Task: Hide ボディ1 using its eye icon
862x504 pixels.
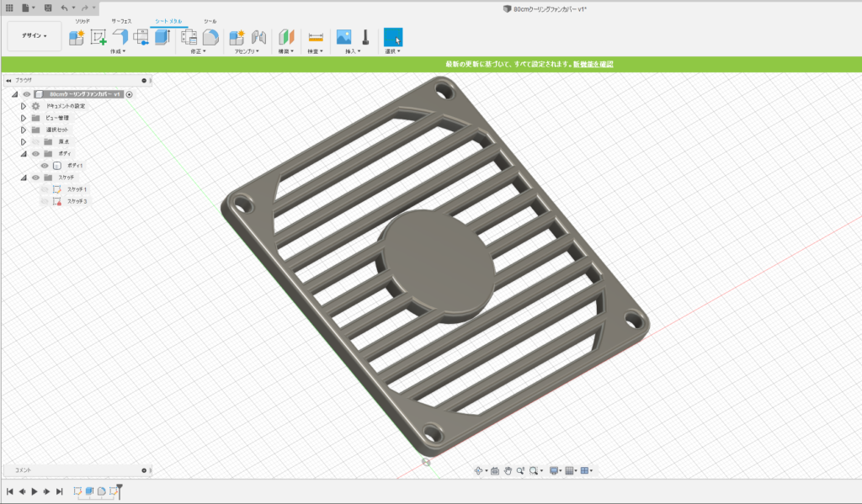Action: pos(45,166)
